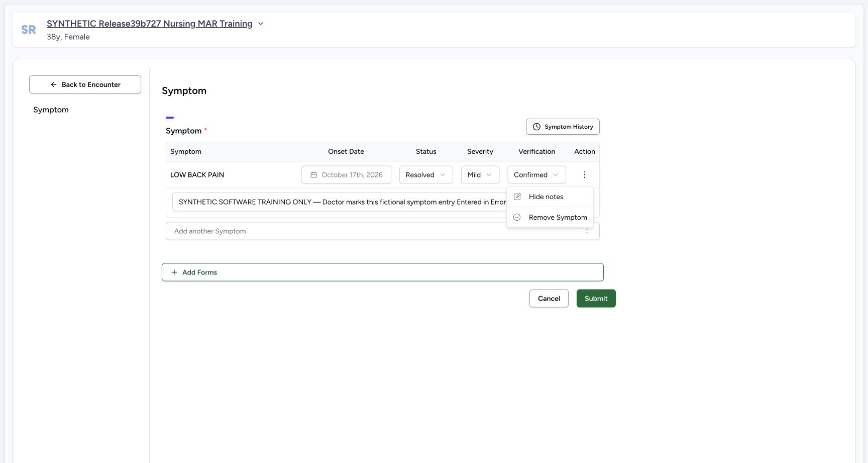Click the Severity column header
868x463 pixels.
pos(480,151)
